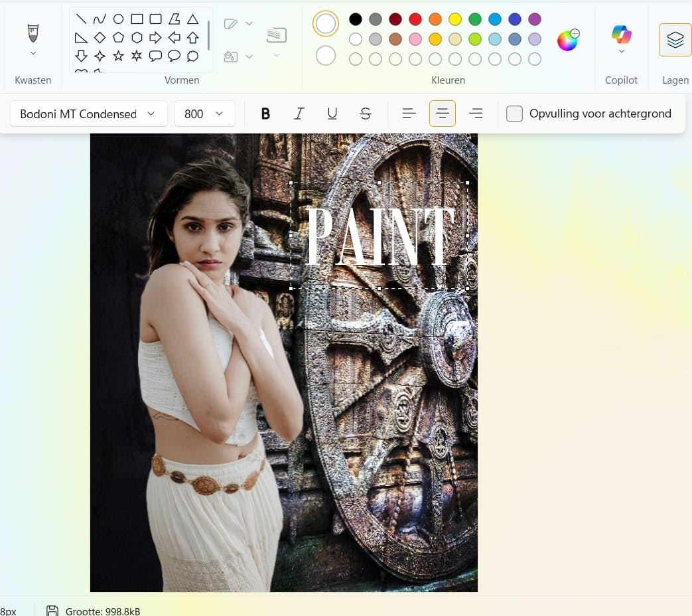The width and height of the screenshot is (692, 616).
Task: Select the diagonal line shape
Action: (81, 19)
